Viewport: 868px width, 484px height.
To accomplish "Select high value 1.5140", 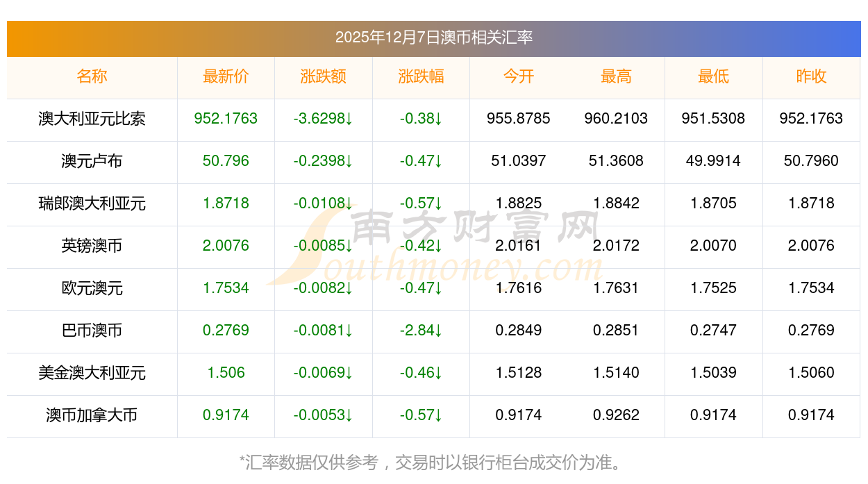I will (616, 373).
